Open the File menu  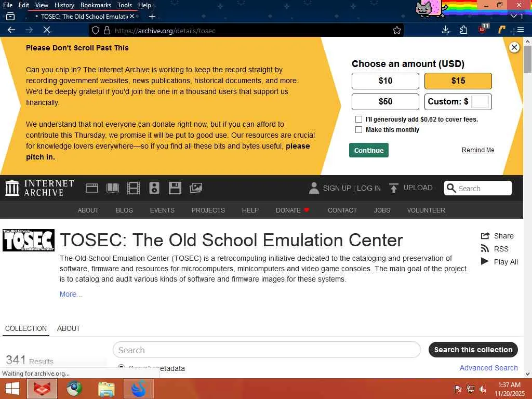pos(7,5)
